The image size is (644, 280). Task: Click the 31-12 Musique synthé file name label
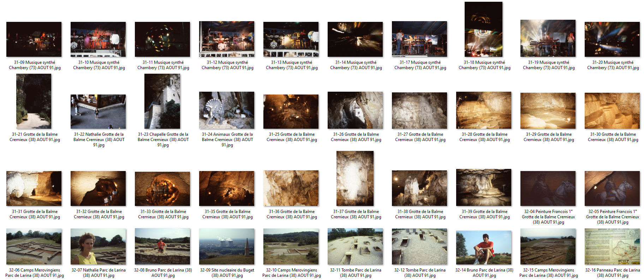pos(227,65)
